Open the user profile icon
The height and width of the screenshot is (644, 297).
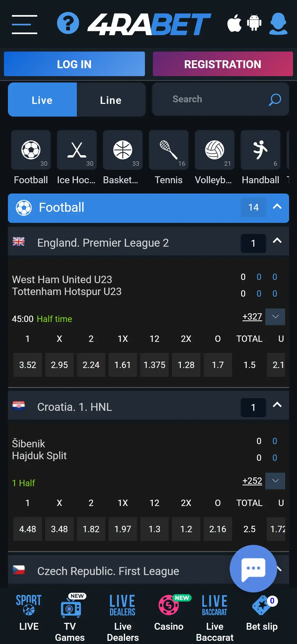[278, 24]
